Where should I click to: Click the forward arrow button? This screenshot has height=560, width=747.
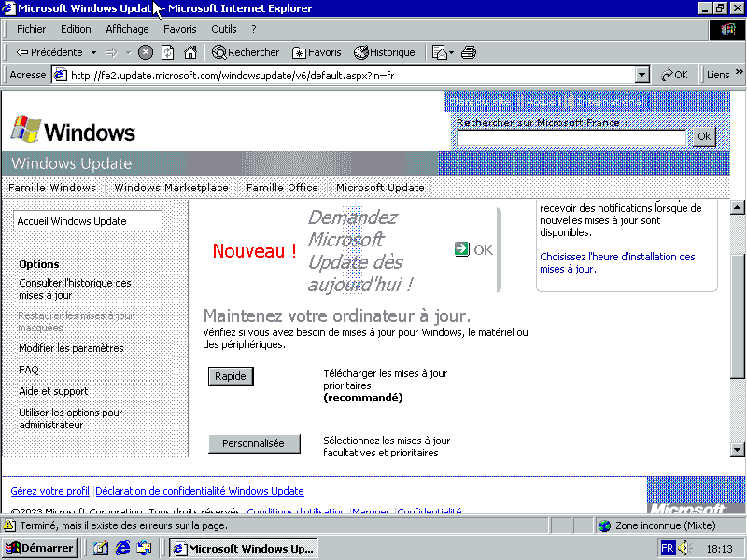(x=111, y=52)
